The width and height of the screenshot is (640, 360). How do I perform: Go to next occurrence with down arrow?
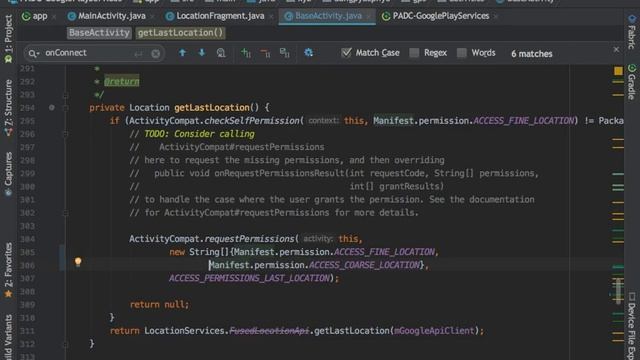tap(202, 53)
